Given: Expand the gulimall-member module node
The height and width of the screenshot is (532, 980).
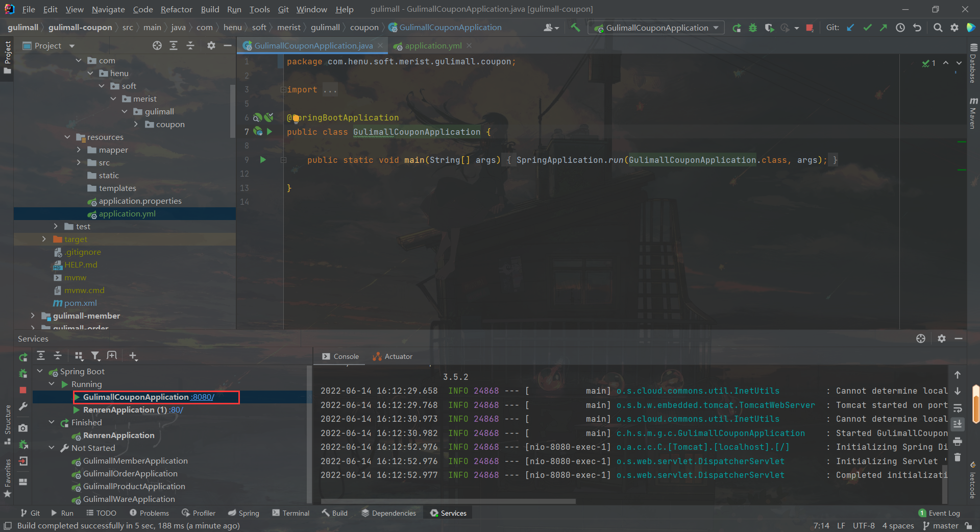Looking at the screenshot, I should (x=33, y=316).
